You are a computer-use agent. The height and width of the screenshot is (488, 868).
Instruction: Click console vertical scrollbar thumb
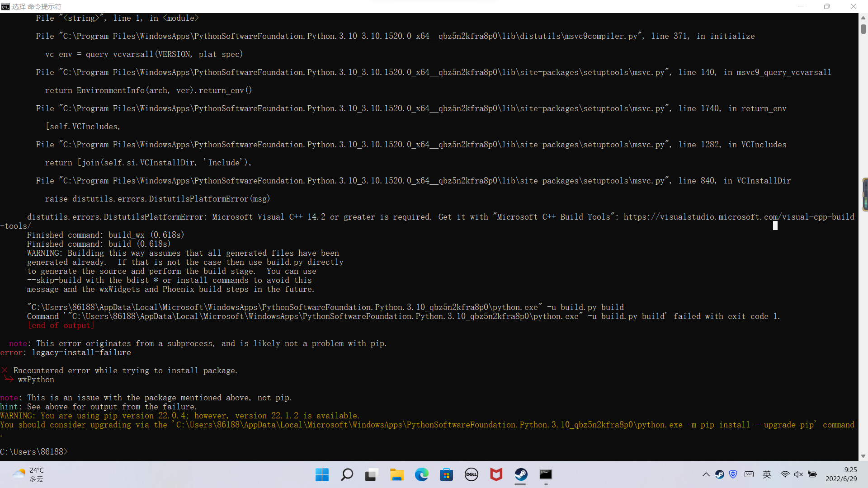point(863,29)
